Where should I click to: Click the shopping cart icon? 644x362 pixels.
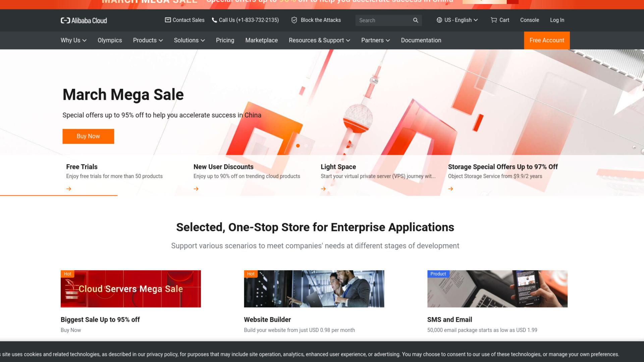tap(494, 20)
